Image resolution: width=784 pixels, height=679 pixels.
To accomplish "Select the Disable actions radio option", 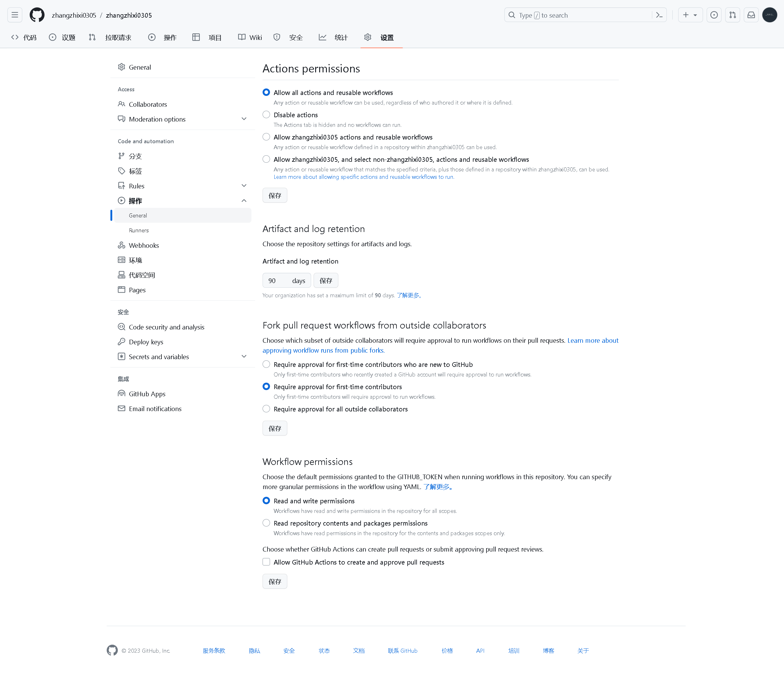I will [x=266, y=114].
